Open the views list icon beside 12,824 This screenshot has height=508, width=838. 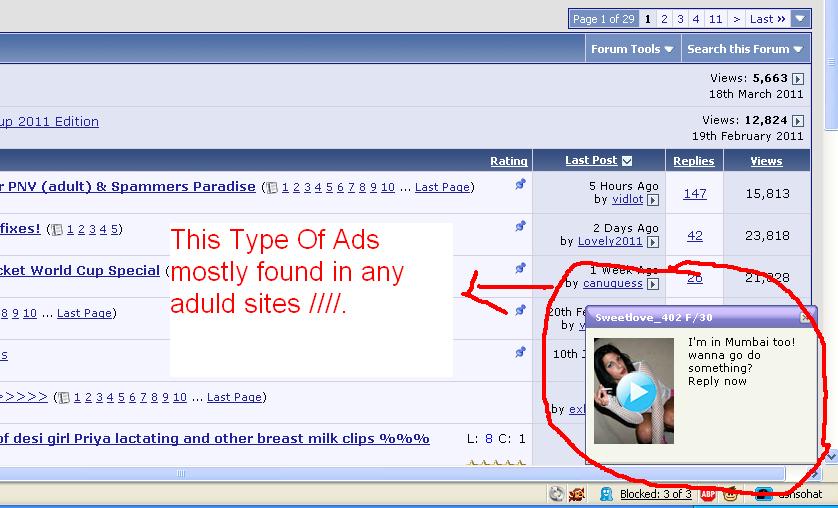point(797,121)
